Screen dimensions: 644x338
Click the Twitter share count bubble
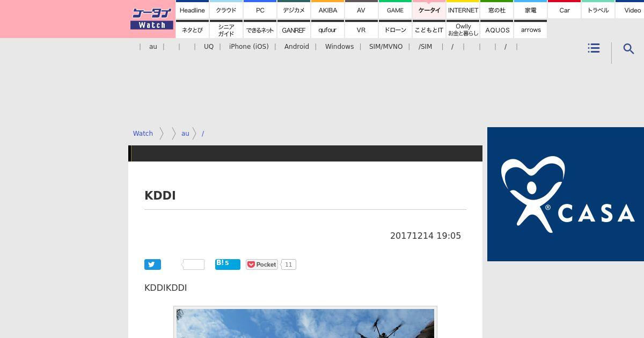tap(194, 264)
